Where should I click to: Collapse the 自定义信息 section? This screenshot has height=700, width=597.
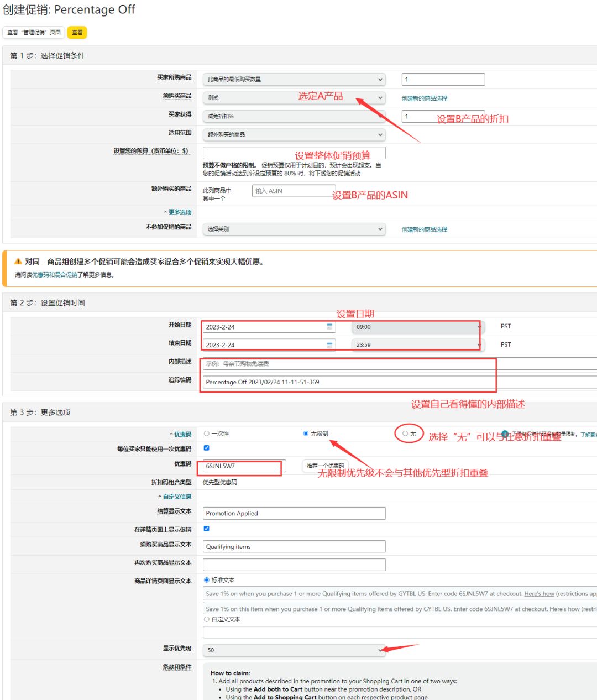[177, 497]
